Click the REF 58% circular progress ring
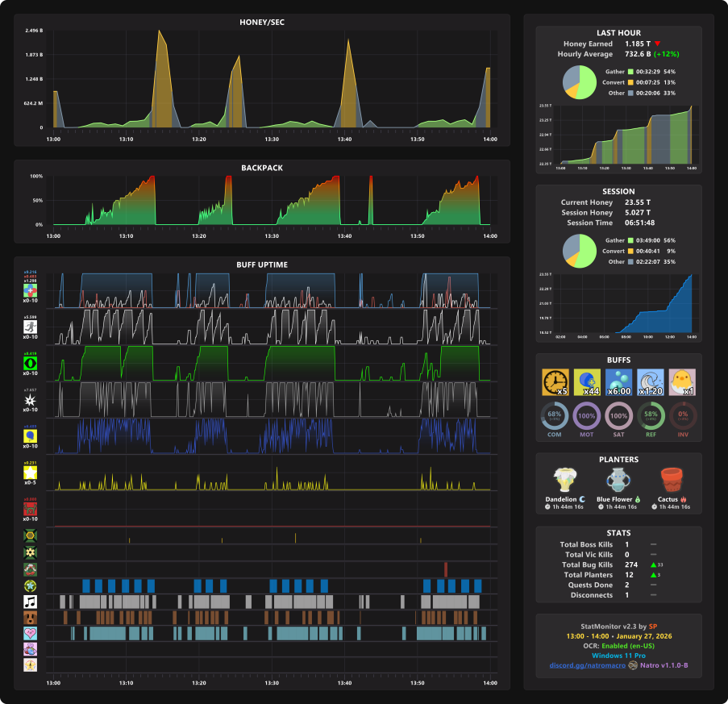Viewport: 728px width, 704px height. [651, 415]
